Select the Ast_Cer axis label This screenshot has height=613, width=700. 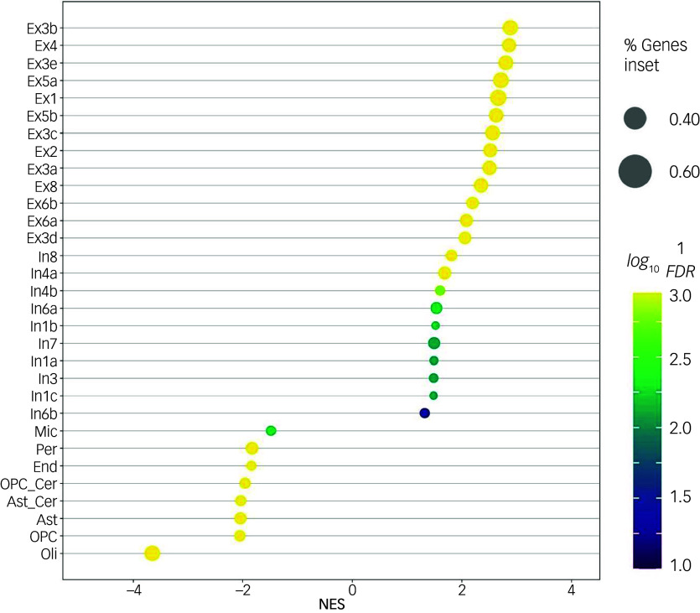[32, 501]
